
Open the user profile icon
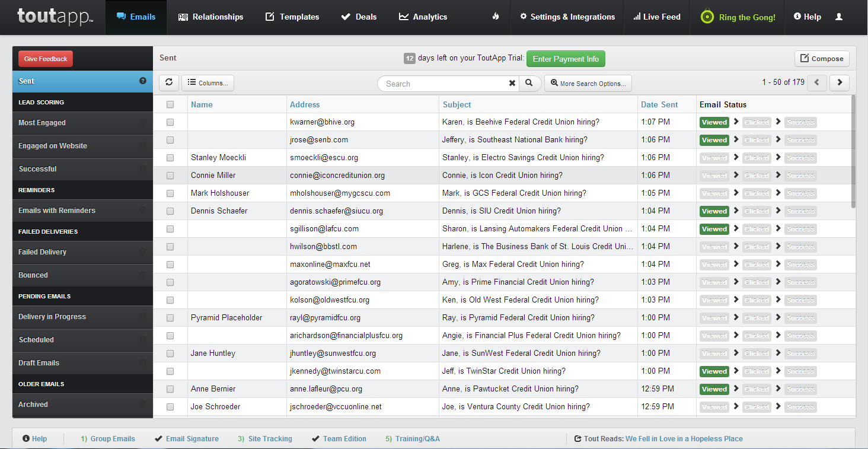(838, 17)
